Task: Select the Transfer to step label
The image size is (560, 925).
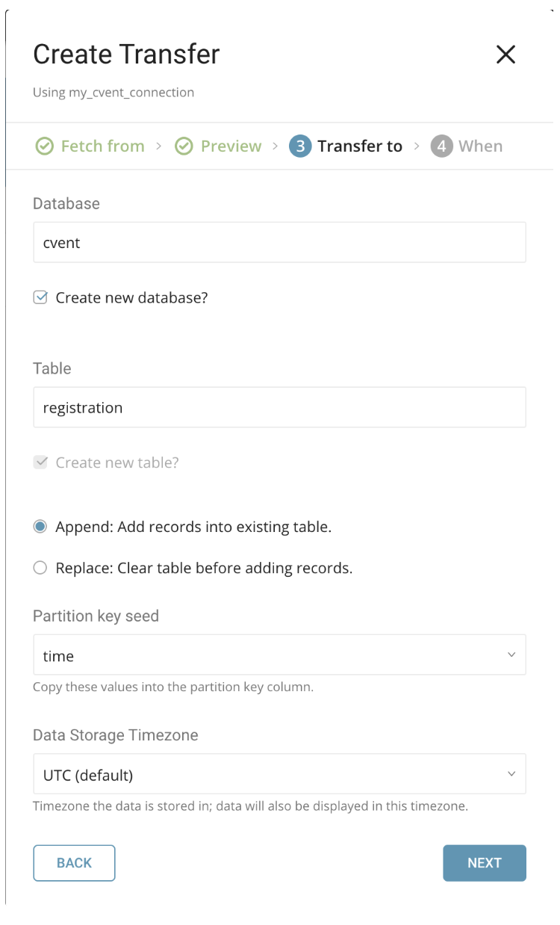Action: click(359, 146)
